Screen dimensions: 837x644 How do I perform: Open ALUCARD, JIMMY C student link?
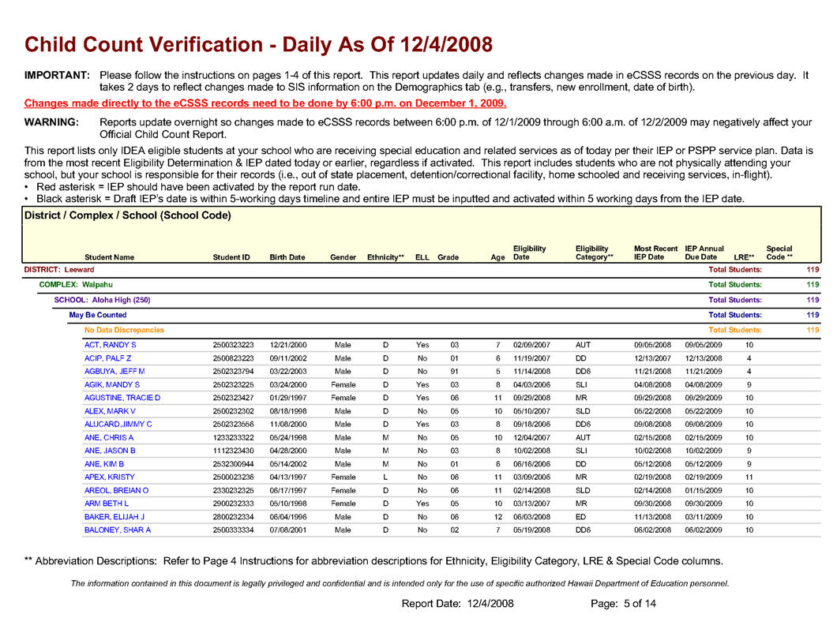pos(118,424)
